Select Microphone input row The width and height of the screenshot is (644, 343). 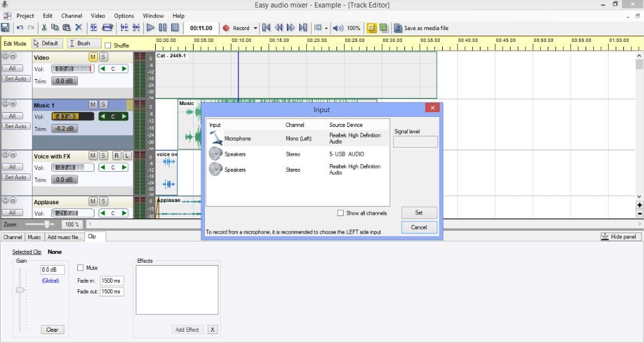[298, 138]
